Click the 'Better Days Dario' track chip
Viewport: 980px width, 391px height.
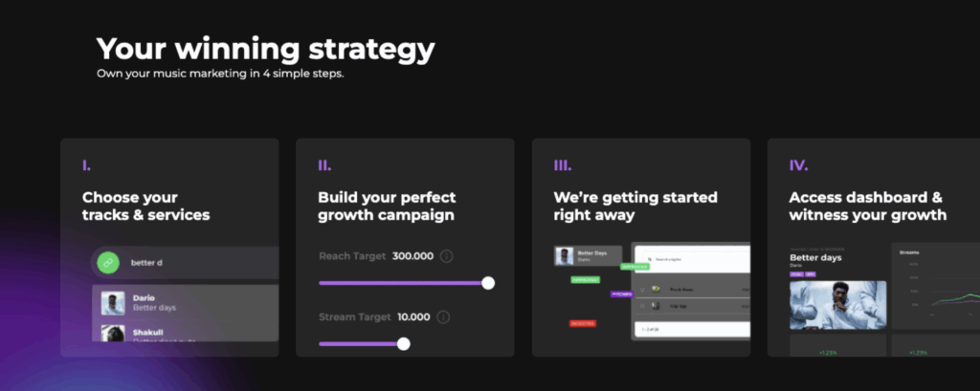click(x=589, y=256)
